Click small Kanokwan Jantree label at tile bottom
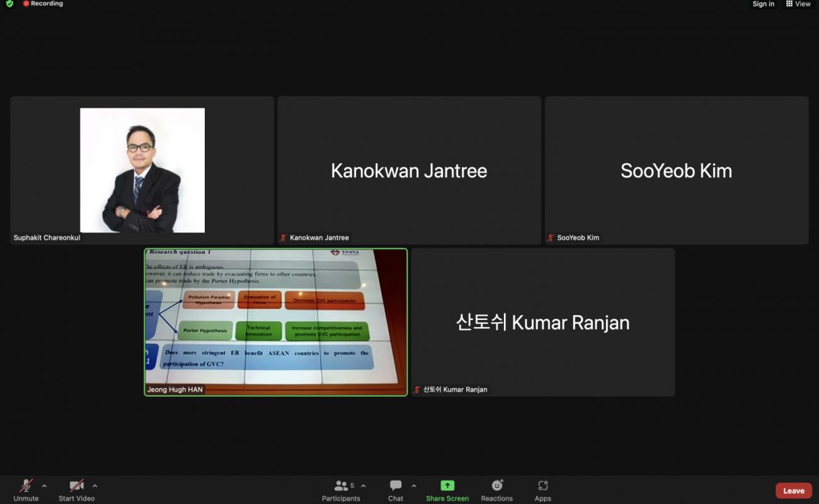 [x=319, y=238]
